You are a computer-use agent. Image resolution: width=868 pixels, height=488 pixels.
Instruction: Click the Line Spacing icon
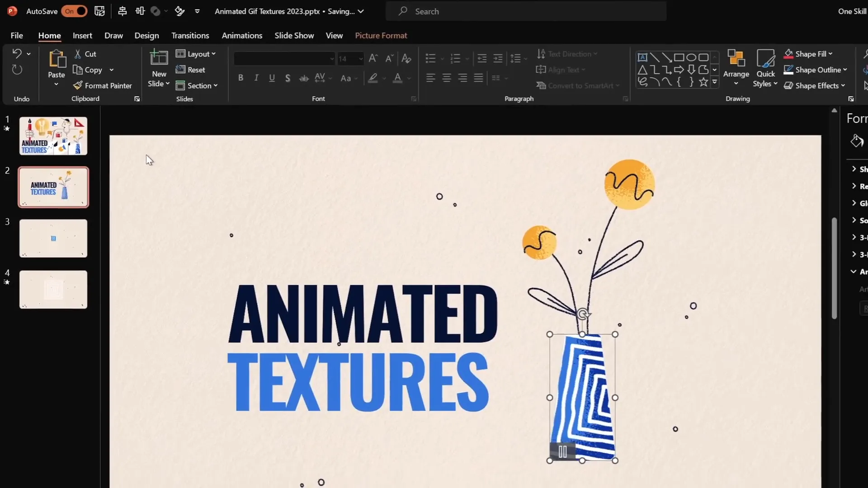coord(515,58)
